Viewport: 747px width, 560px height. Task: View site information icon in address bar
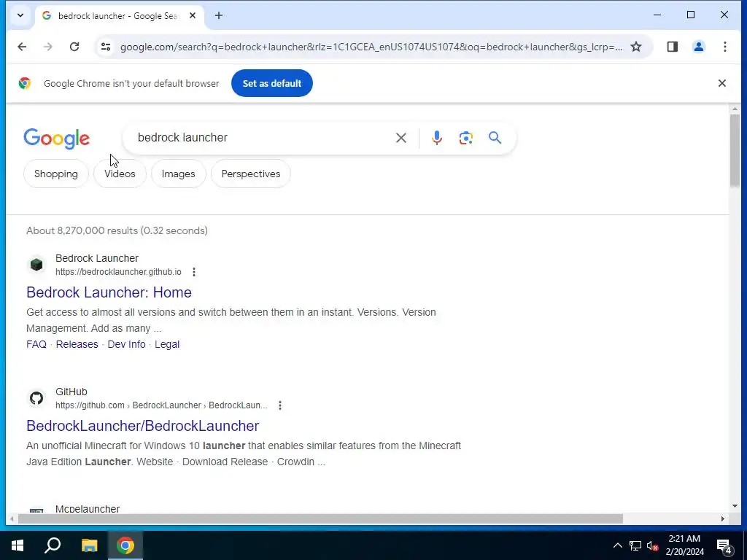pos(106,47)
